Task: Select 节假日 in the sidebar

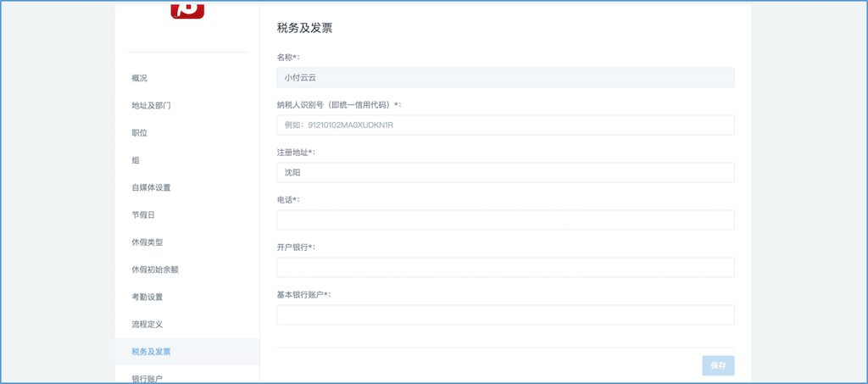Action: click(x=143, y=214)
